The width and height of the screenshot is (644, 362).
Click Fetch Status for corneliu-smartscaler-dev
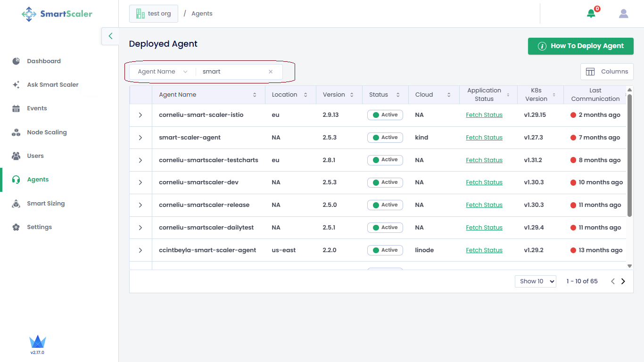(x=484, y=182)
